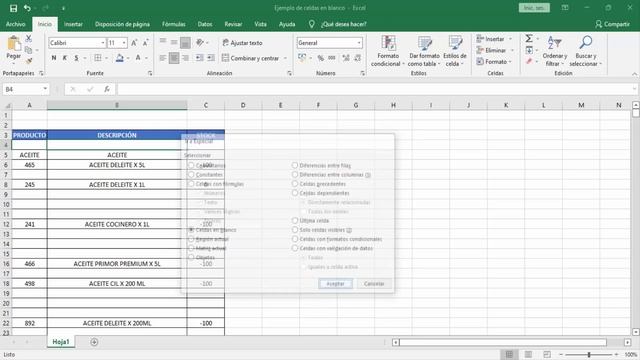Switch to the Fórmulas tab
The height and width of the screenshot is (360, 640).
[173, 24]
